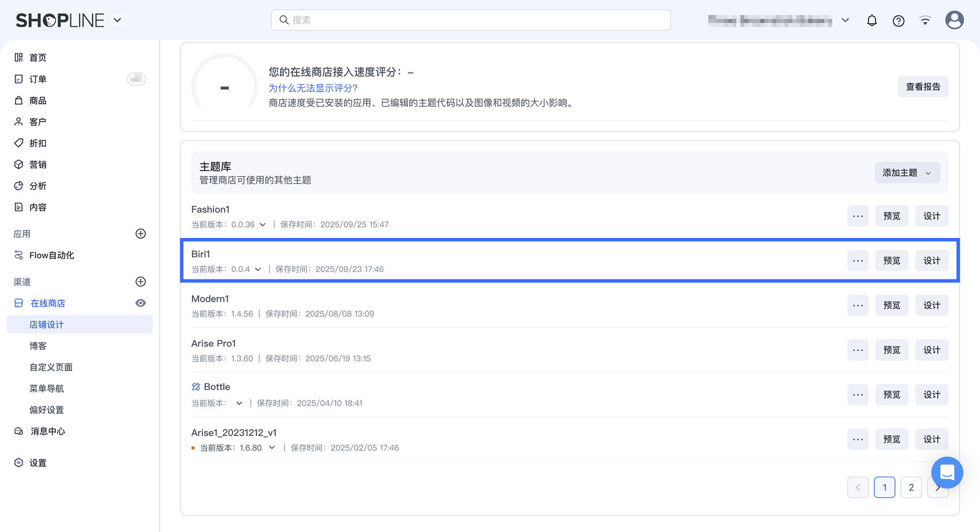Select page 1 of themes

(x=884, y=487)
